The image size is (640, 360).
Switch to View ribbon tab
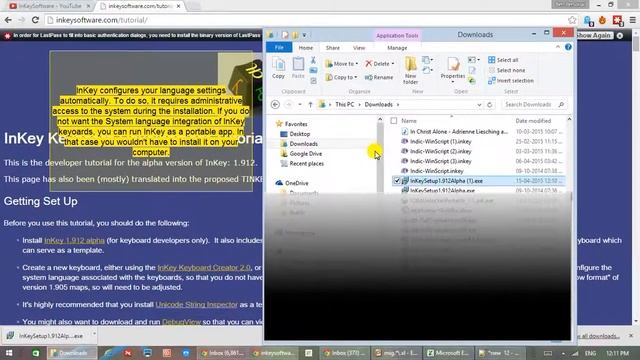pos(359,48)
